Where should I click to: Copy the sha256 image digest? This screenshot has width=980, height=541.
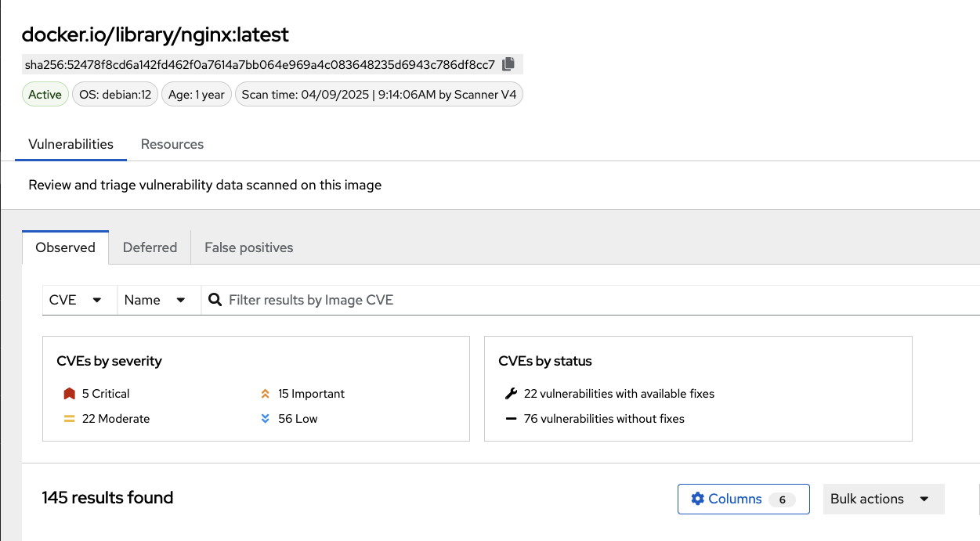[x=508, y=64]
